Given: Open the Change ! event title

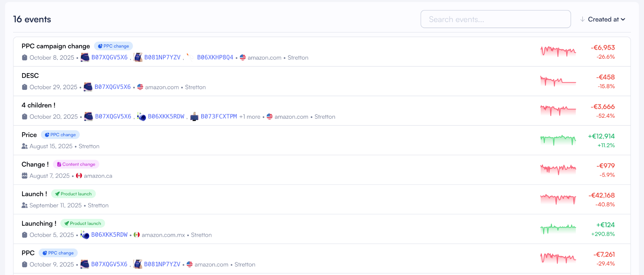Looking at the screenshot, I should click(35, 164).
